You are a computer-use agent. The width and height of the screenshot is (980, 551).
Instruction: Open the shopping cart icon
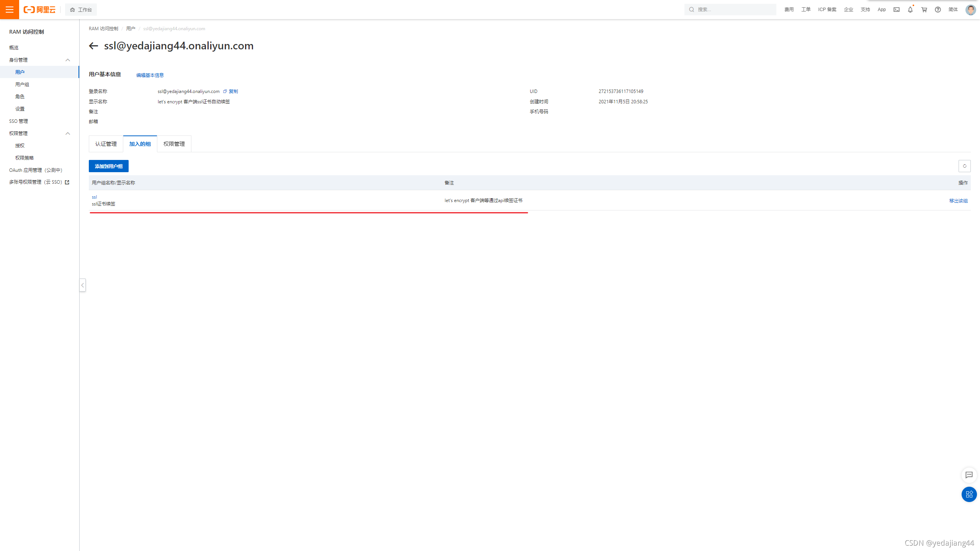tap(924, 10)
